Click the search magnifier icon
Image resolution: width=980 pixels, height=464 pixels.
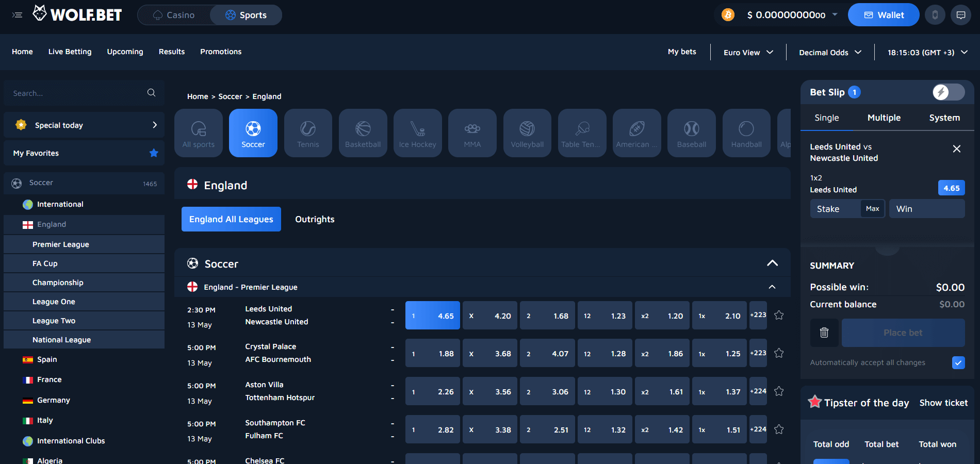point(151,93)
